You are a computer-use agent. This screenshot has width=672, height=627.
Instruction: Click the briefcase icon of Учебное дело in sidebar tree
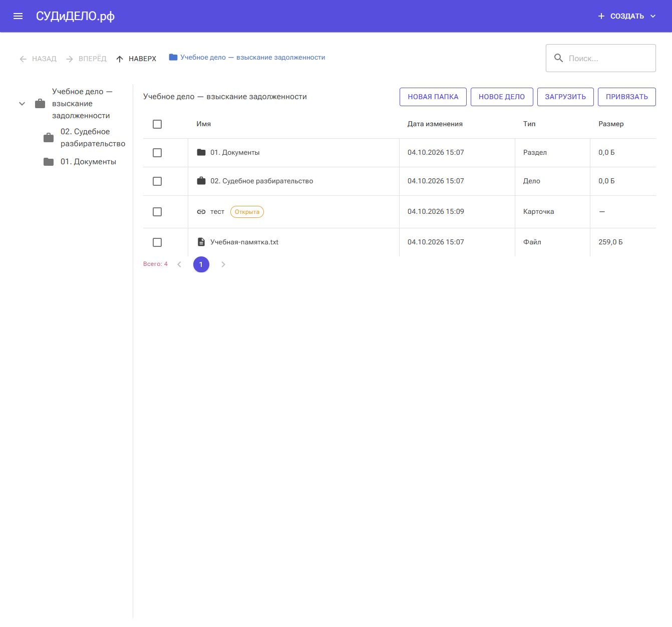40,104
